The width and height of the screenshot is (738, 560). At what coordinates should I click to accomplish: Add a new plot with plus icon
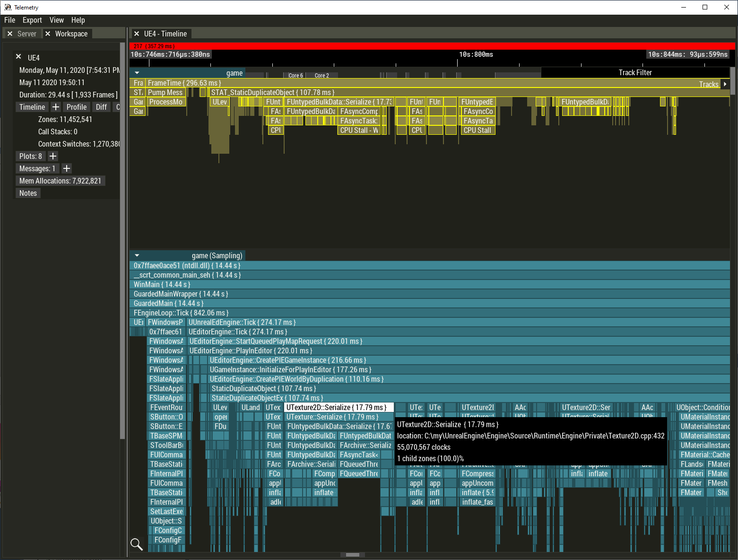pos(53,156)
